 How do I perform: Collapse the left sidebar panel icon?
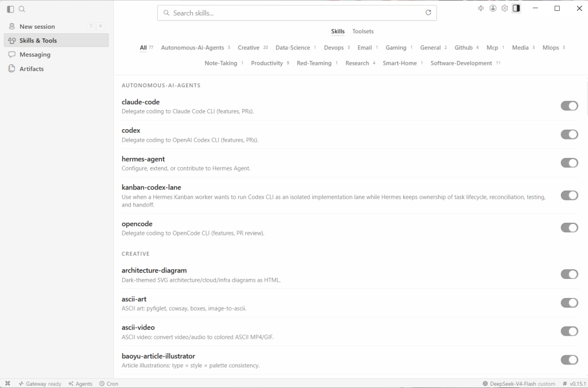point(10,9)
